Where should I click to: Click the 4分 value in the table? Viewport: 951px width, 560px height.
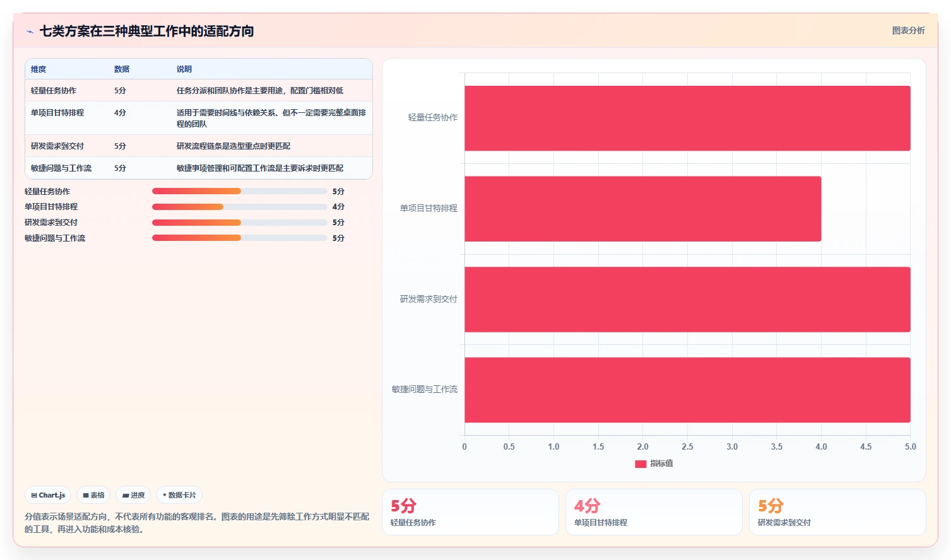120,113
